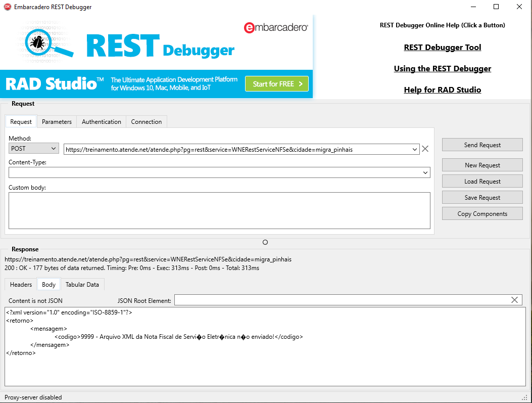Click inside the response body XML area
Viewport: 532px width, 403px height.
click(x=265, y=346)
